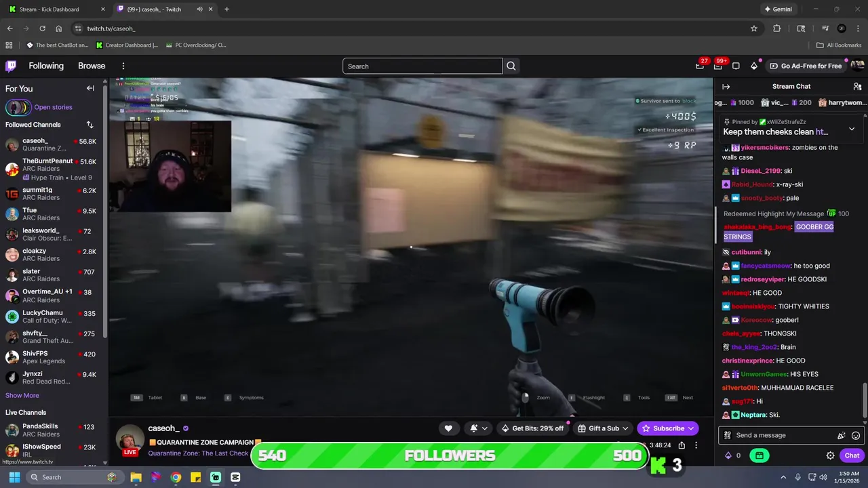Screen dimensions: 868x488
Task: Click the share stream icon
Action: tap(682, 445)
